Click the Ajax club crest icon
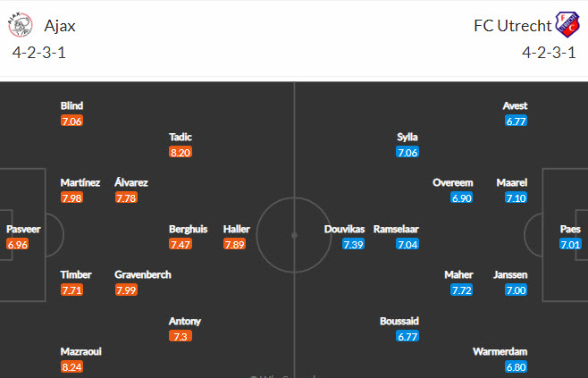The width and height of the screenshot is (588, 378). coord(18,25)
